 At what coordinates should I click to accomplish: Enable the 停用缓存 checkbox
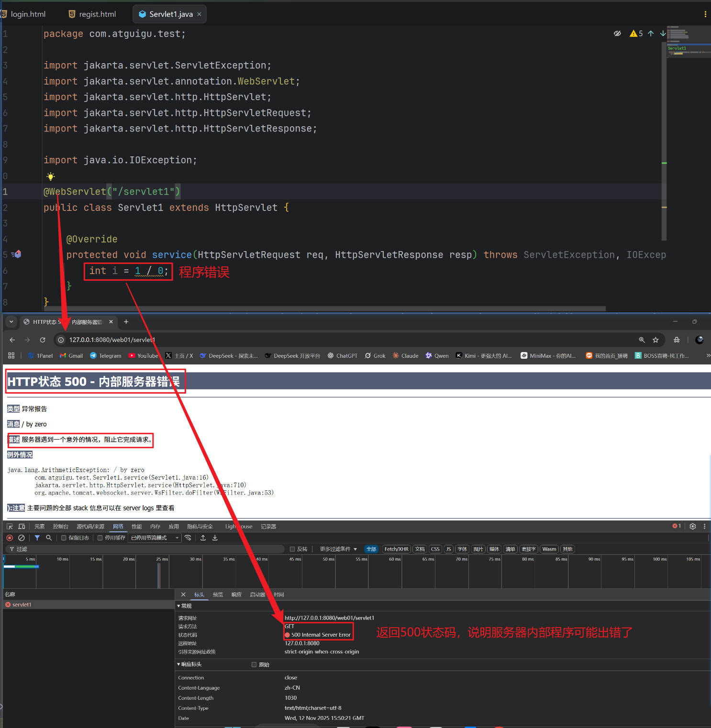pos(100,538)
